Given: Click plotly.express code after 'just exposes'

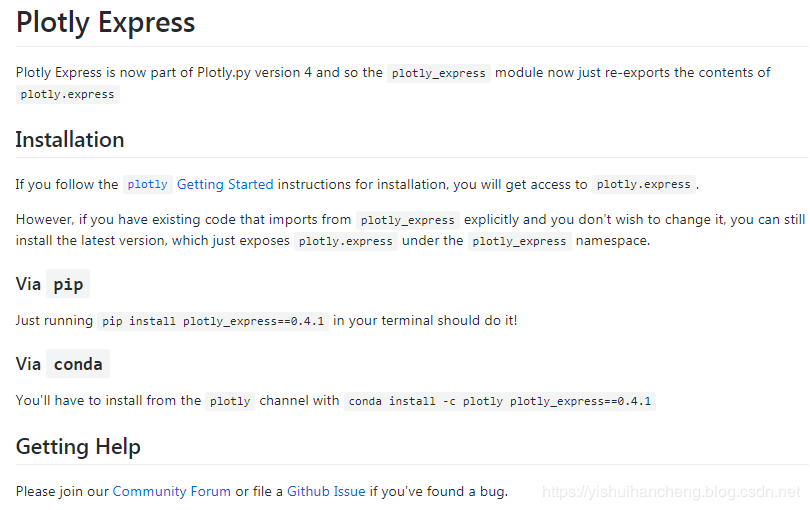Looking at the screenshot, I should pos(346,241).
